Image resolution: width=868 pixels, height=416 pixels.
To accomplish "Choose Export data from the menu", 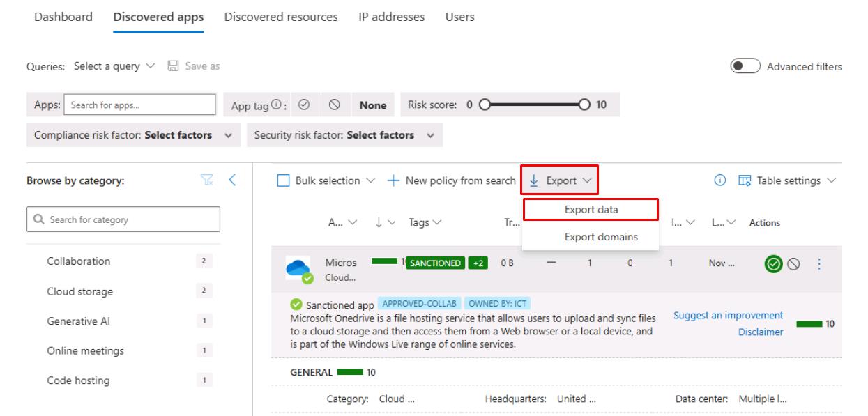I will pos(591,209).
